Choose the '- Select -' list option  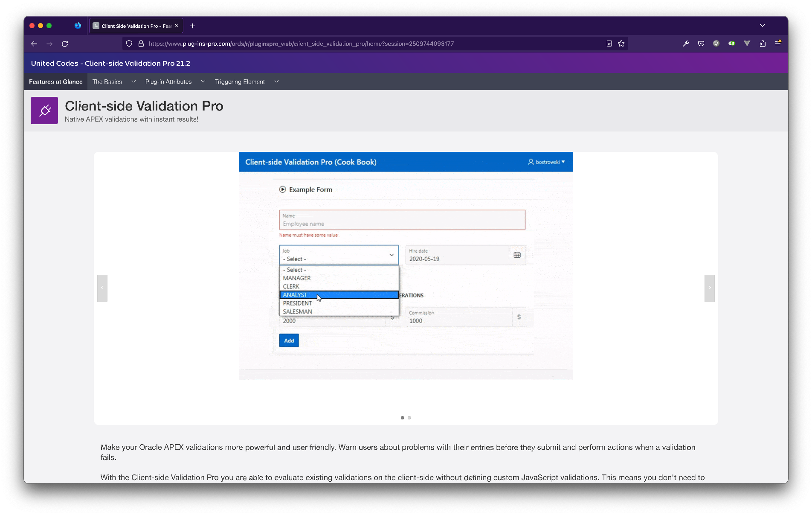point(339,270)
